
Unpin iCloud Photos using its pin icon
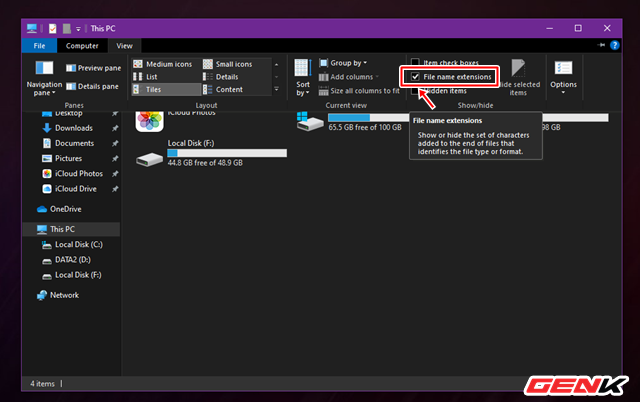point(115,174)
